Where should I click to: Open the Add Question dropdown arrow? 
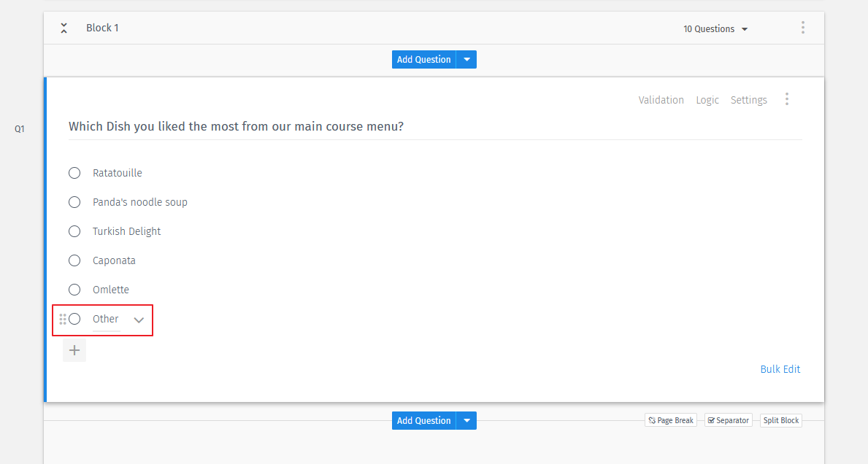(x=466, y=59)
